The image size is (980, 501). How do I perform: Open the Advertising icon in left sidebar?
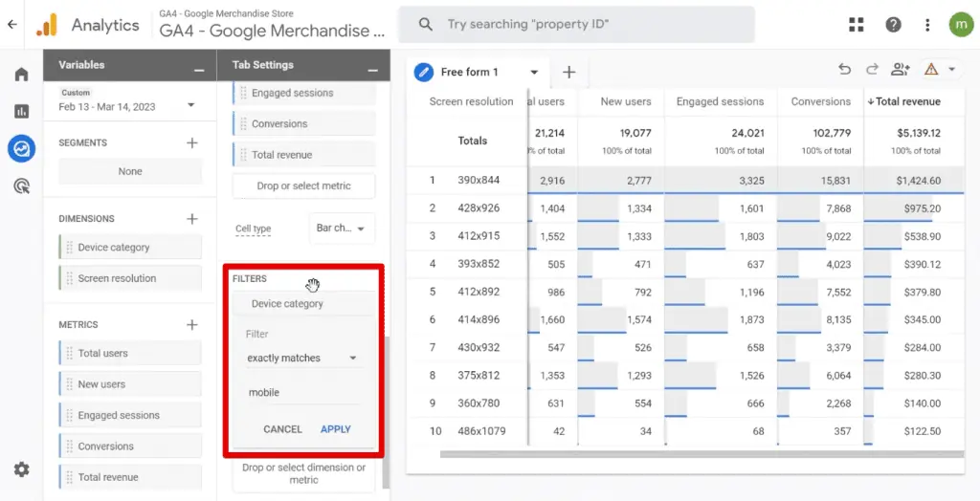(21, 185)
